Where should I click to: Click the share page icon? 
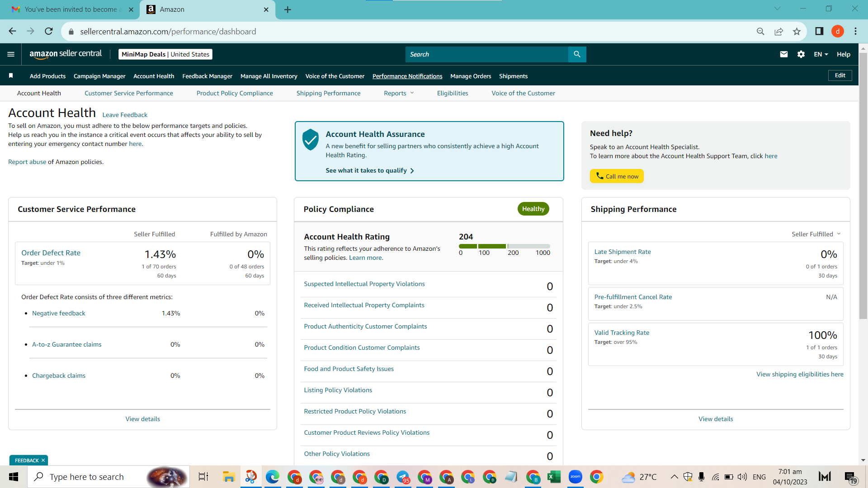point(778,31)
